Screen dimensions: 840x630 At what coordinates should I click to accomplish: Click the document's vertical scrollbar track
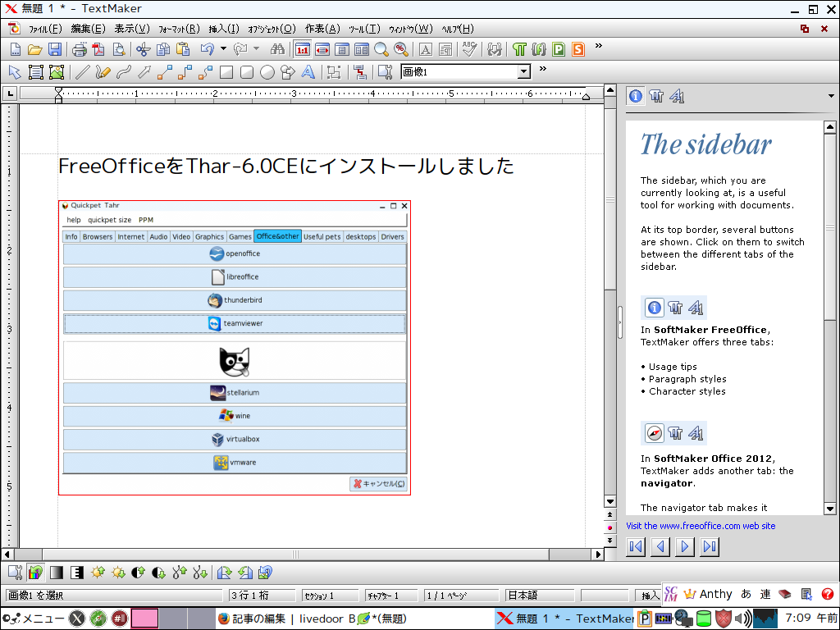tap(610, 295)
